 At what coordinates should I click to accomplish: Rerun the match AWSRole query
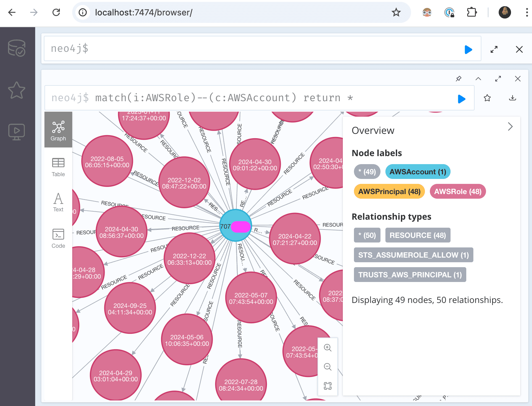461,99
